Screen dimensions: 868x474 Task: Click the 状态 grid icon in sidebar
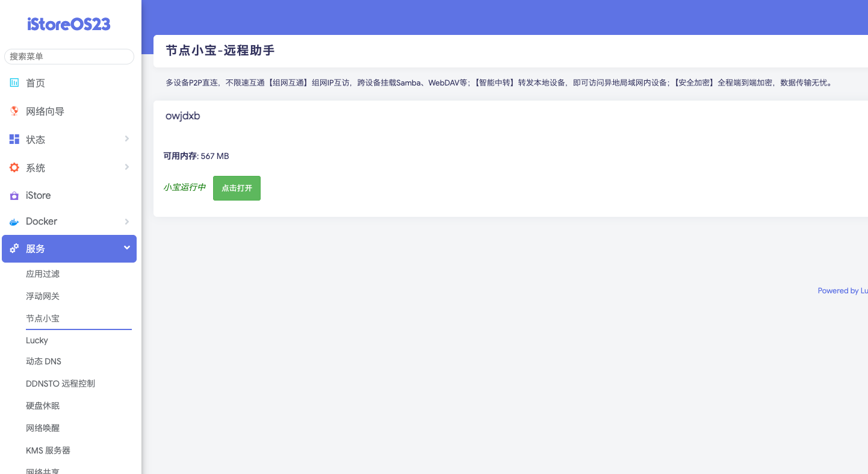click(14, 139)
